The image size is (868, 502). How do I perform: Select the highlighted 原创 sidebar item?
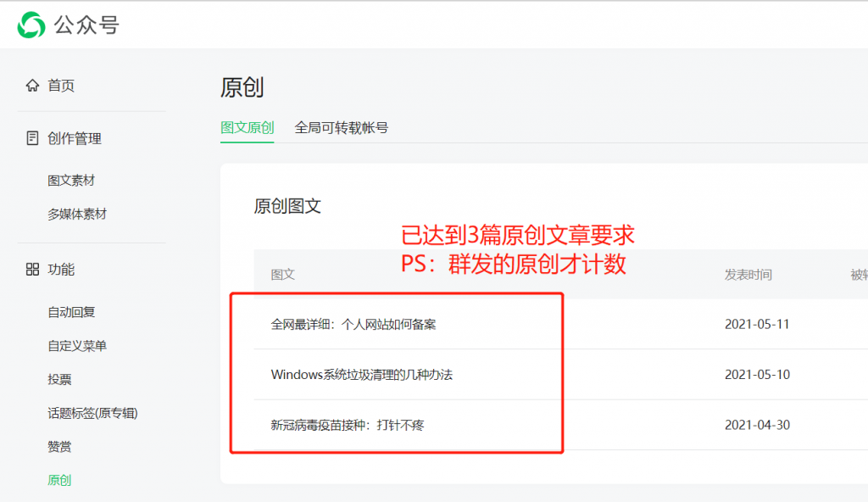59,480
